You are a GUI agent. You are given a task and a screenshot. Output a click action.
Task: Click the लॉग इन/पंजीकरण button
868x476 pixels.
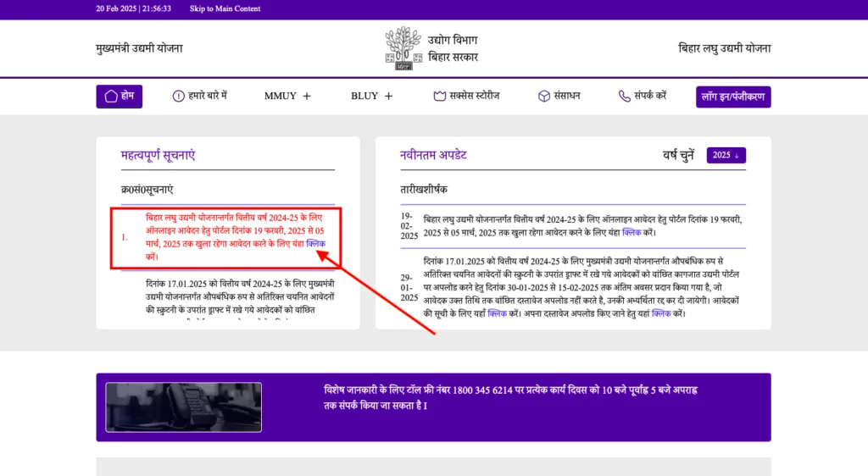733,97
